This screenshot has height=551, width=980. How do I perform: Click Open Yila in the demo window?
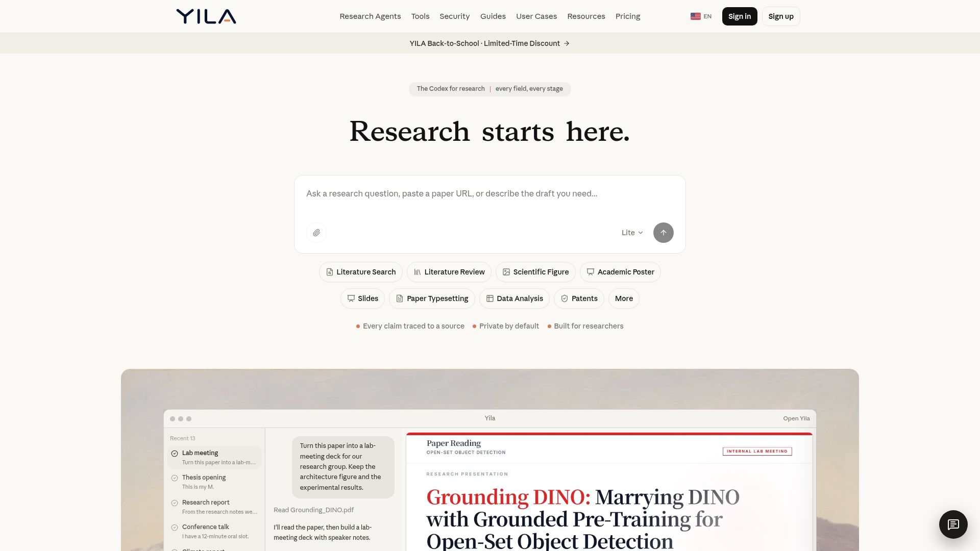[796, 418]
